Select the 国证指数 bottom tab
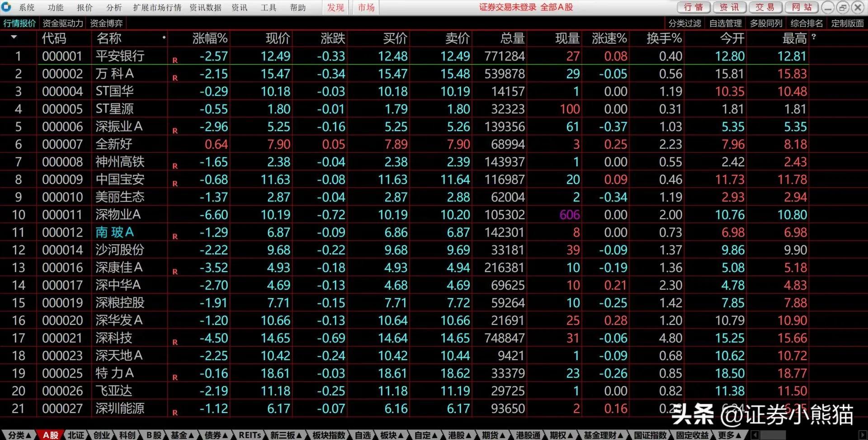This screenshot has height=440, width=868. 650,435
